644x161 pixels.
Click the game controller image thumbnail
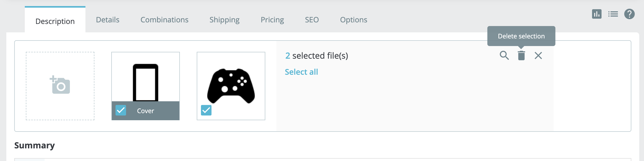231,84
